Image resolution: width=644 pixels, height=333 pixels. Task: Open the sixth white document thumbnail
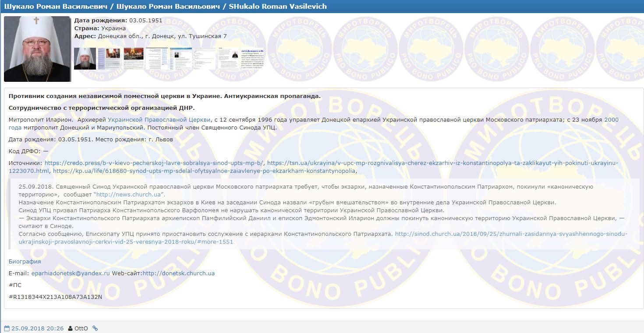(x=205, y=59)
